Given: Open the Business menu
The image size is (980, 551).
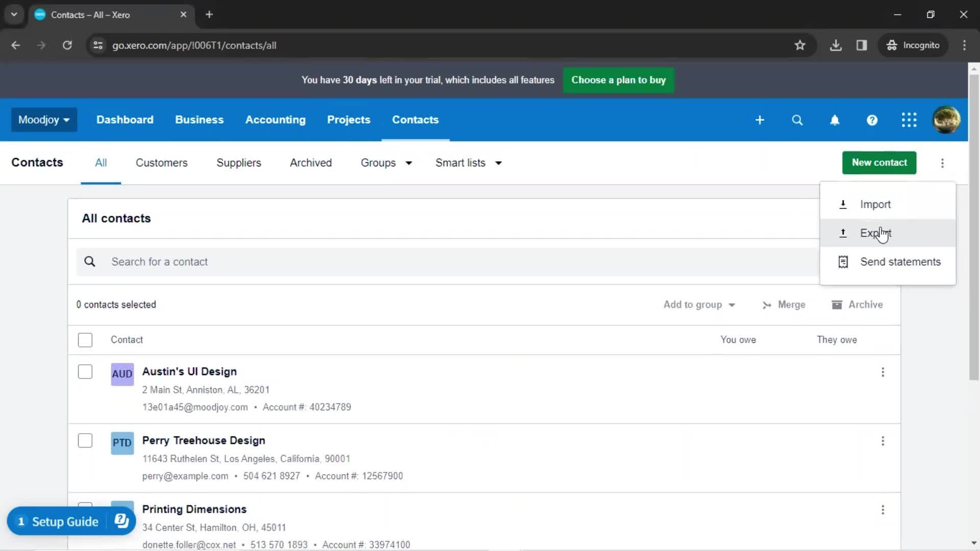Looking at the screenshot, I should coord(199,120).
